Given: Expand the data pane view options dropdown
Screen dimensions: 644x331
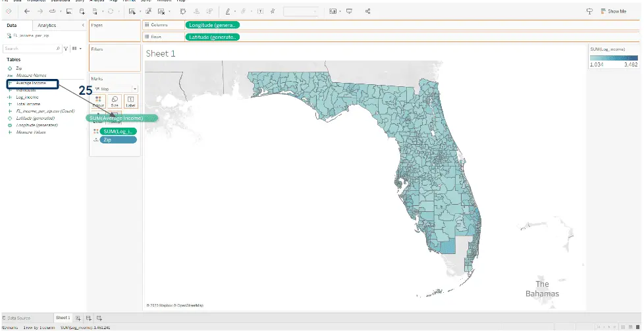Looking at the screenshot, I should point(76,49).
